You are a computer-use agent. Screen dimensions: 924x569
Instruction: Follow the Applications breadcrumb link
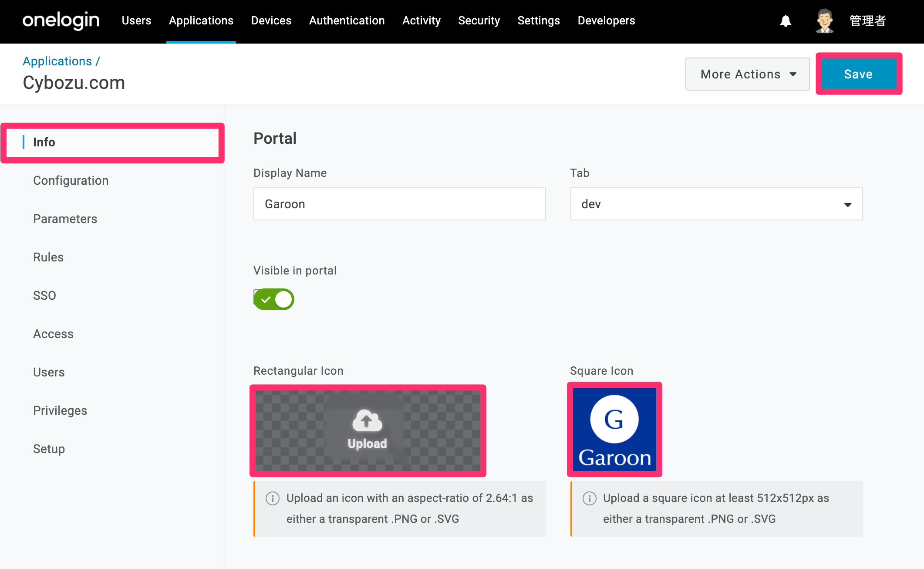point(57,61)
